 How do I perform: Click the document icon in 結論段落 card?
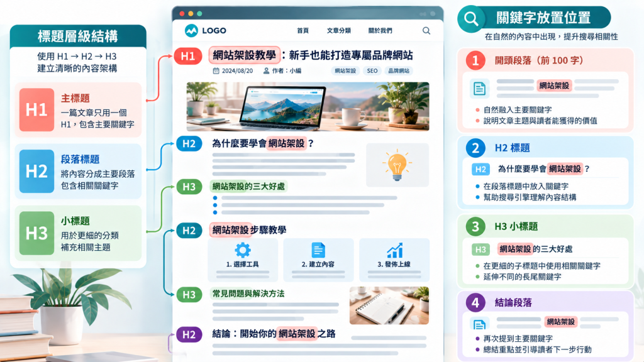coord(479,324)
